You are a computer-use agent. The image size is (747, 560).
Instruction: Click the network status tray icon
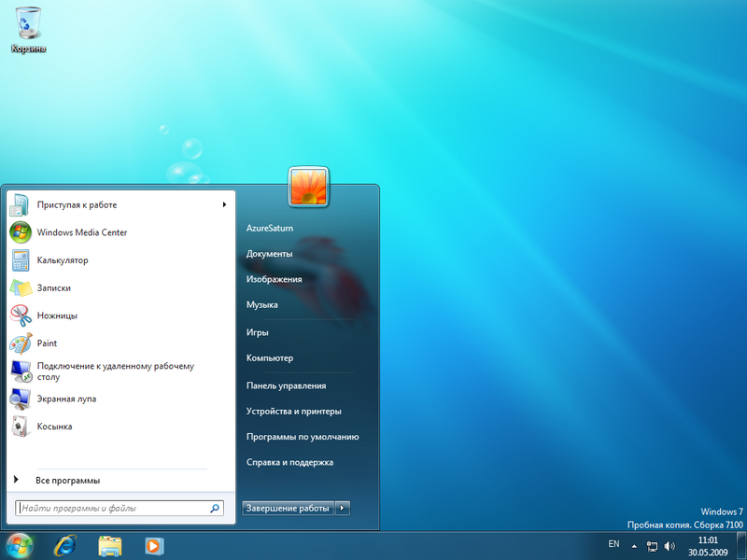click(652, 546)
